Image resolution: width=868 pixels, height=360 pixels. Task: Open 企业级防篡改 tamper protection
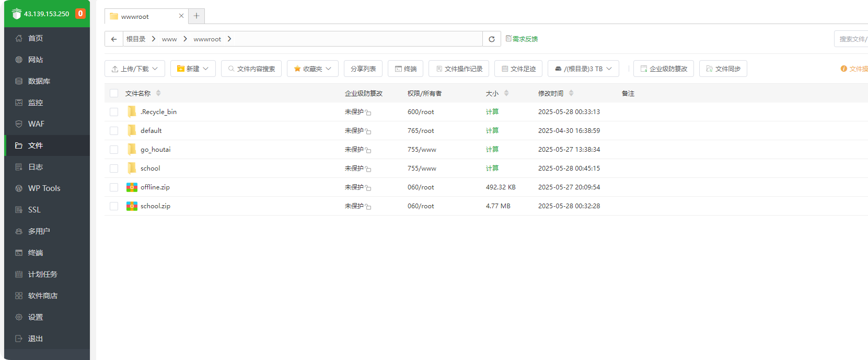click(664, 69)
